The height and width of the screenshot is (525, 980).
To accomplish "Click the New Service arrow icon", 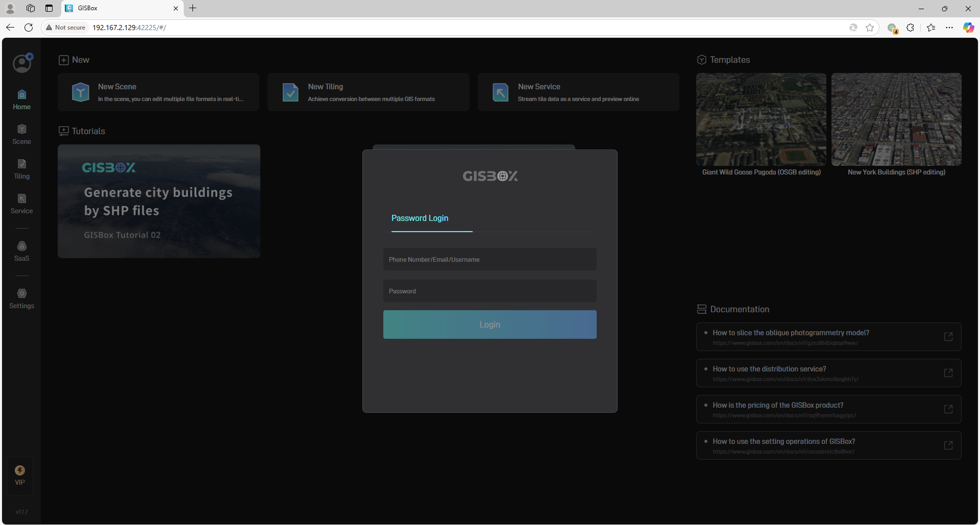I will pos(500,92).
